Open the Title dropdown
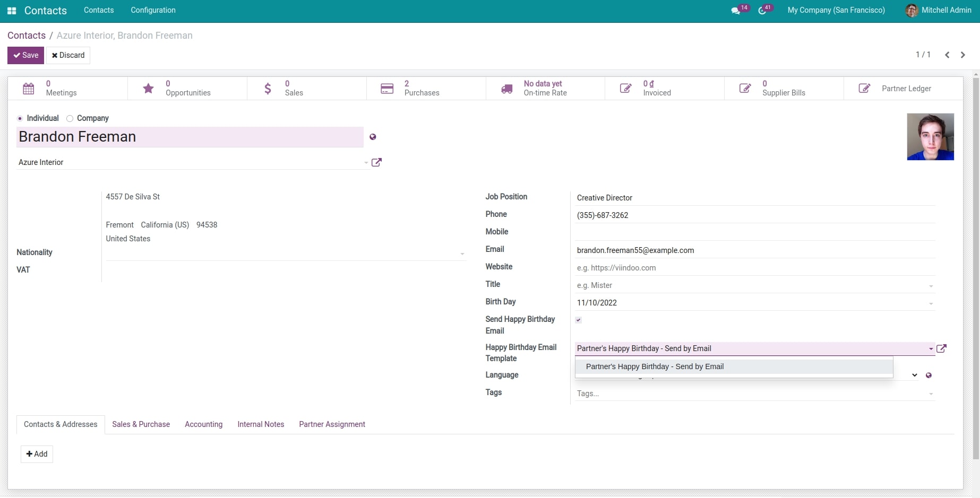 930,285
